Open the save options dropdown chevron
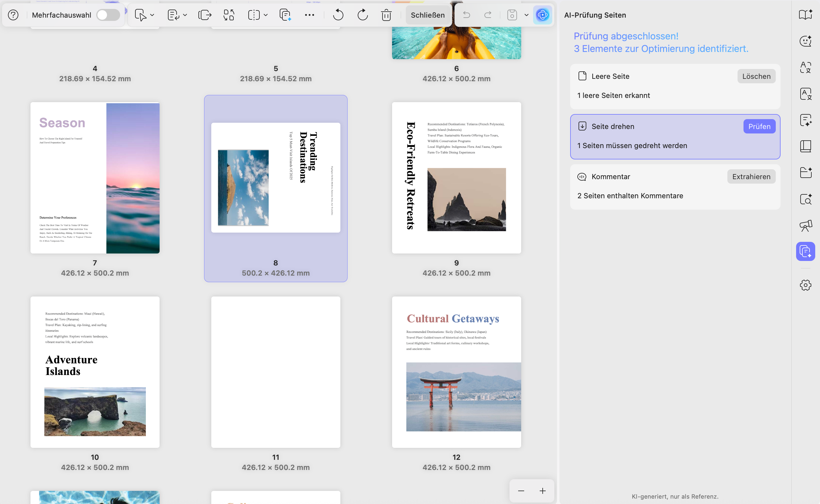Image resolution: width=820 pixels, height=504 pixels. coord(527,15)
